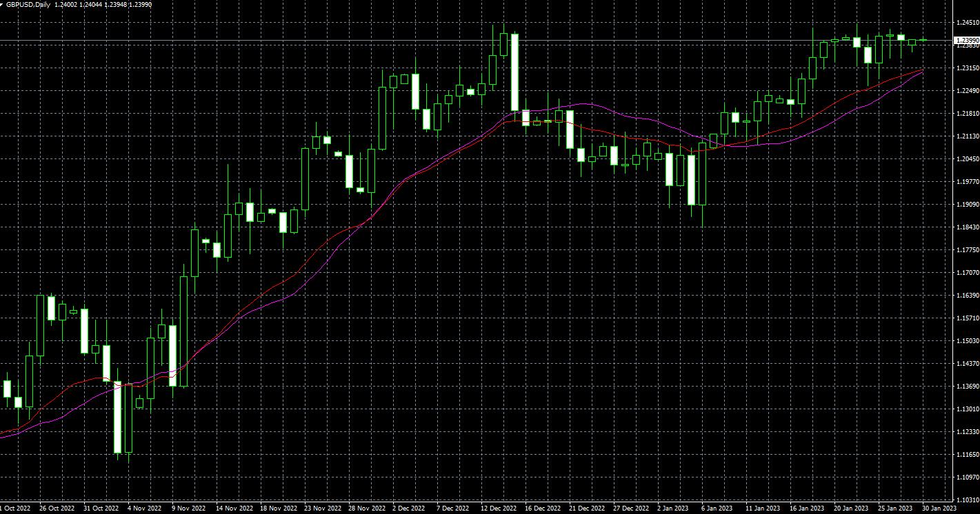Image resolution: width=980 pixels, height=514 pixels.
Task: Click the 1.14370 price scale label
Action: pyautogui.click(x=967, y=364)
